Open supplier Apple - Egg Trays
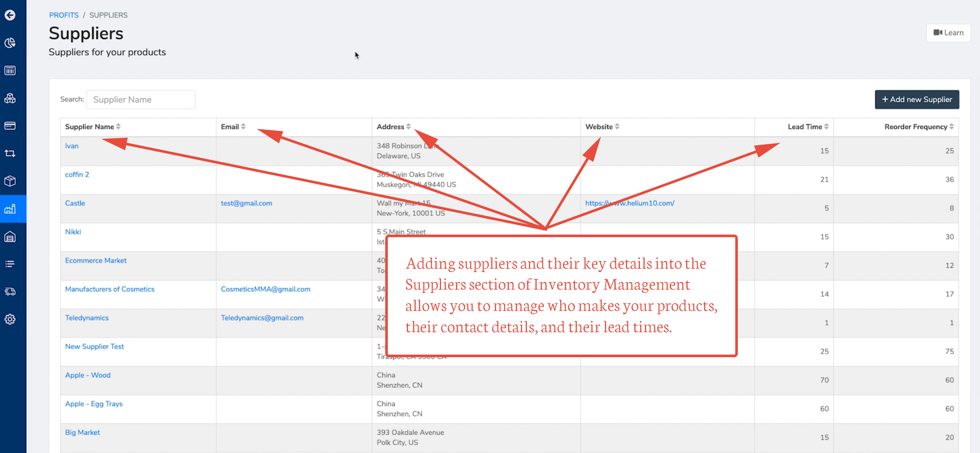The width and height of the screenshot is (980, 453). click(94, 403)
